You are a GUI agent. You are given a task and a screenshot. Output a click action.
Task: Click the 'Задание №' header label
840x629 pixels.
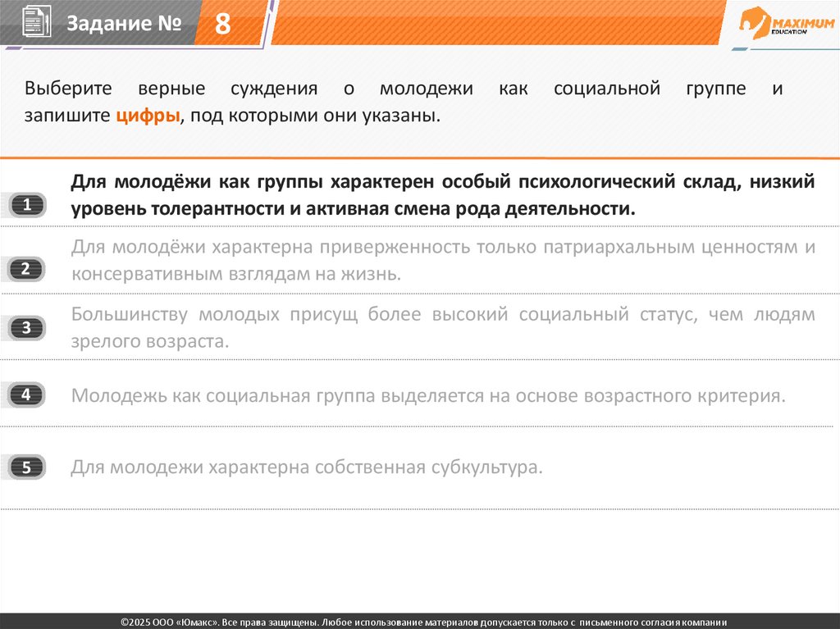tap(124, 23)
